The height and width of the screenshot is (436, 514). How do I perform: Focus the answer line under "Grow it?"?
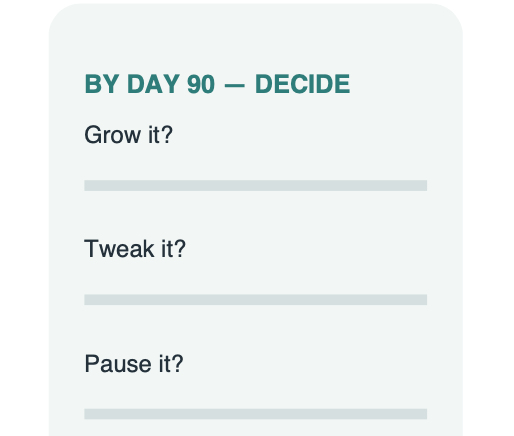click(x=256, y=185)
